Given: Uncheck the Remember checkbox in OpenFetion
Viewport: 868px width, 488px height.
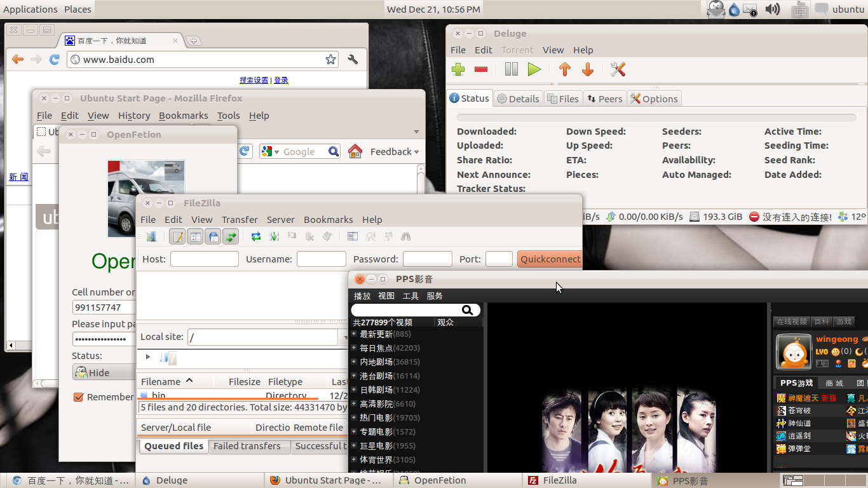Looking at the screenshot, I should (x=79, y=397).
